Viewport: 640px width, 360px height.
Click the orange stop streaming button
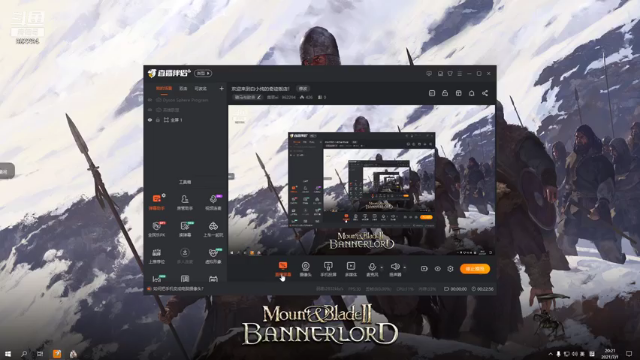click(475, 269)
